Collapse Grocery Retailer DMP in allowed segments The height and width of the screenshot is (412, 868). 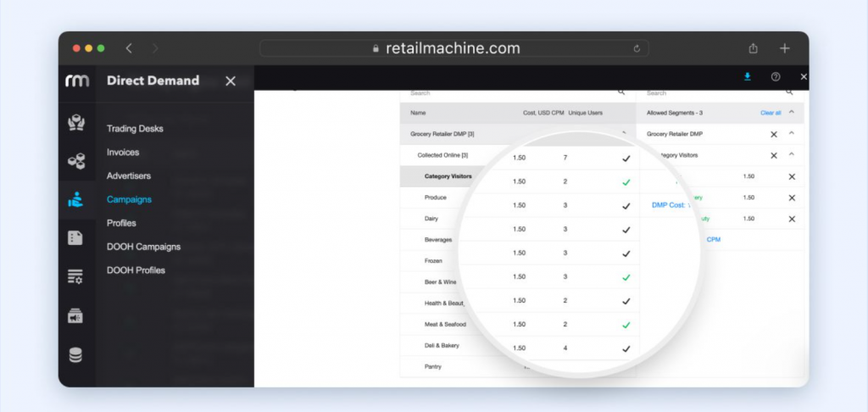[792, 134]
